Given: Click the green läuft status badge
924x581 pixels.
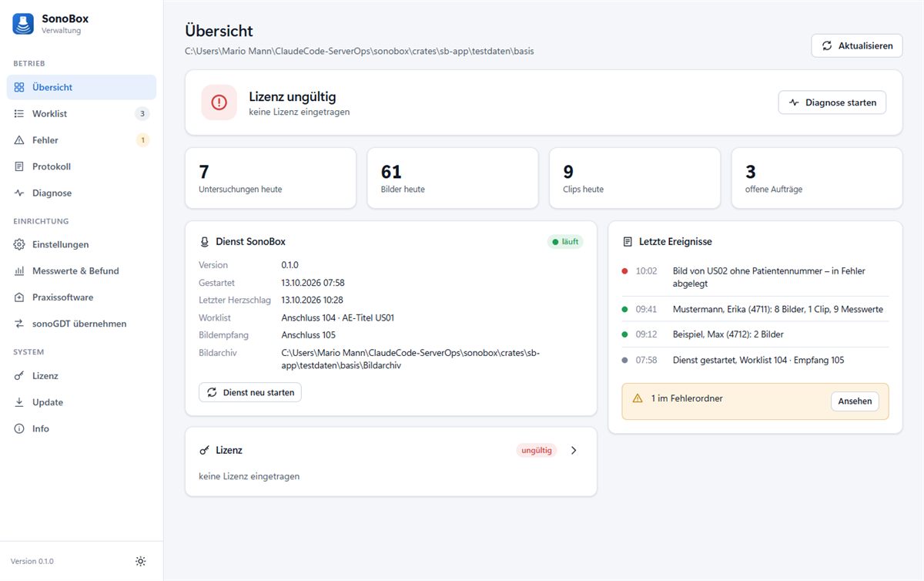Looking at the screenshot, I should (x=565, y=242).
